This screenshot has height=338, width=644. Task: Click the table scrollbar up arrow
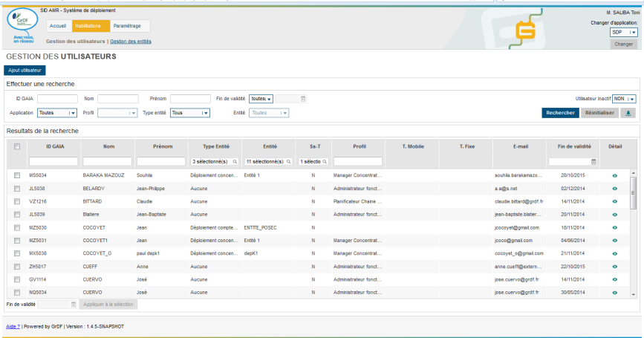[634, 173]
